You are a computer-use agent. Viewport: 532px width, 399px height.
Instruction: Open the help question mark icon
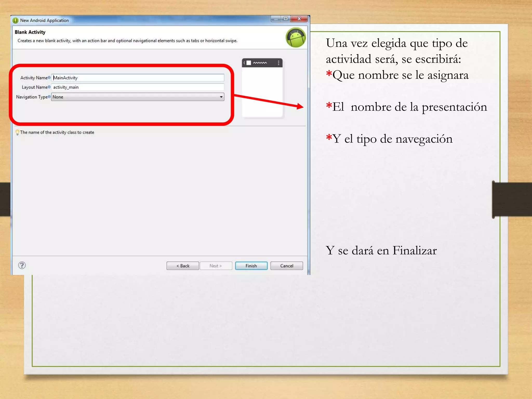click(x=22, y=265)
